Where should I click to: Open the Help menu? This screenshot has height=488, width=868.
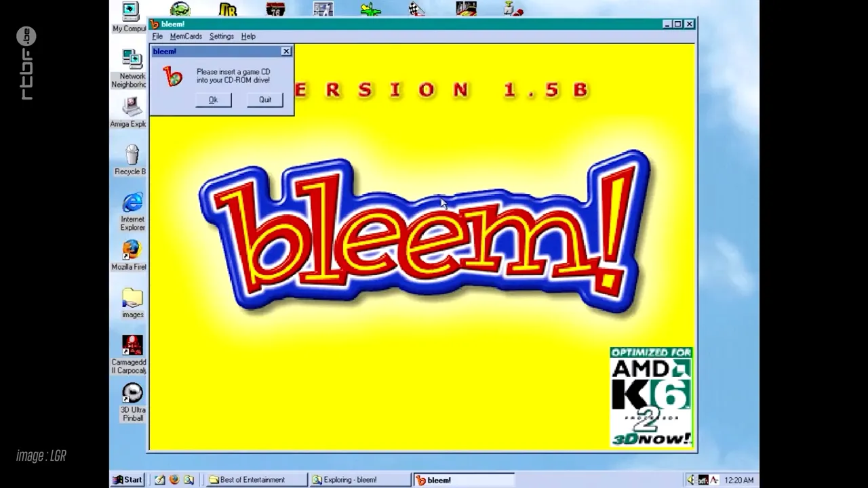[248, 37]
